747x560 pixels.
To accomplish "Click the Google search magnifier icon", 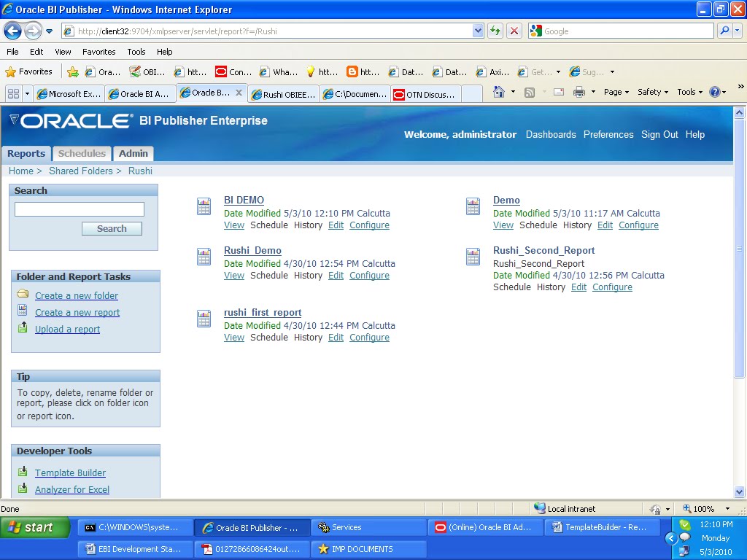I will [724, 31].
